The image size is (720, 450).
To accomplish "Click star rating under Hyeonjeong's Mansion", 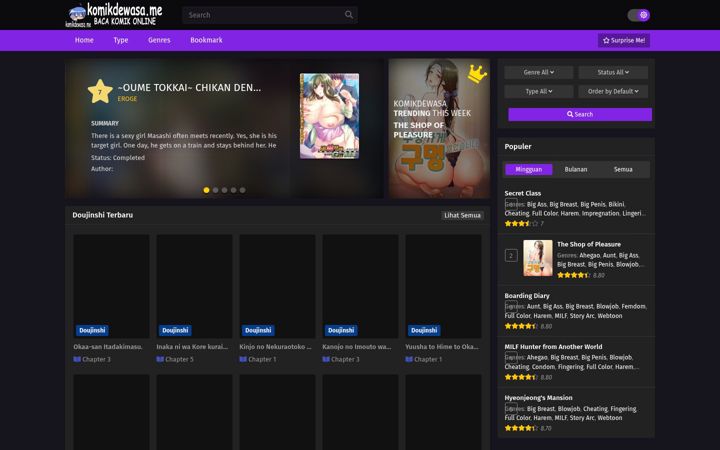I will 521,428.
